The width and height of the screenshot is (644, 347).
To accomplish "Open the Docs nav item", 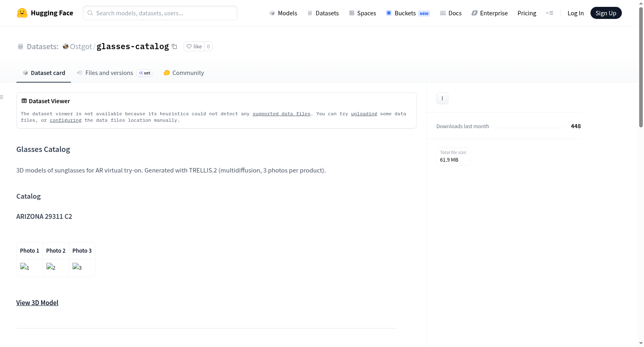I will click(x=451, y=13).
